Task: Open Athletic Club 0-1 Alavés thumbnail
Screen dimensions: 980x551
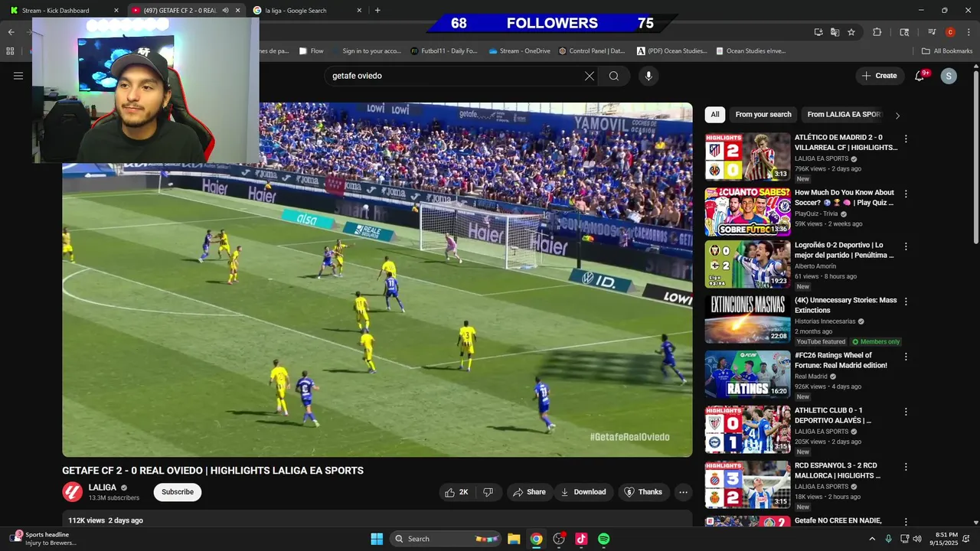Action: pos(747,429)
